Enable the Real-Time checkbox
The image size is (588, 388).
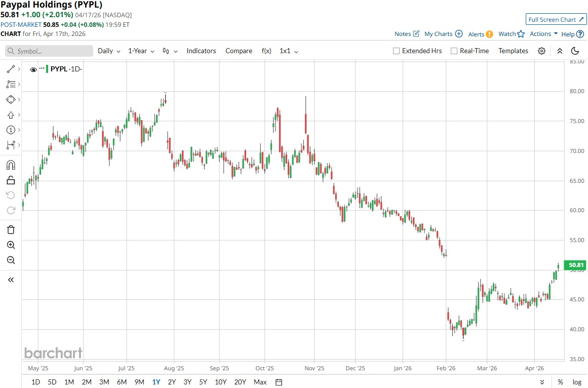(454, 51)
